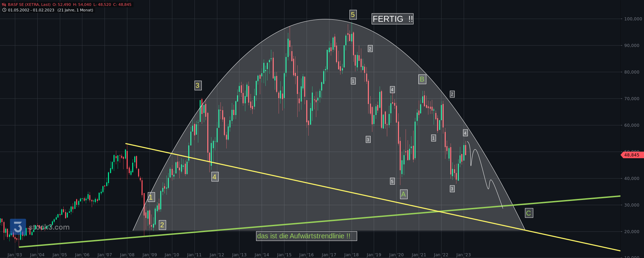Click the Jan '18 date axis label
This screenshot has height=258, width=644.
(x=352, y=255)
